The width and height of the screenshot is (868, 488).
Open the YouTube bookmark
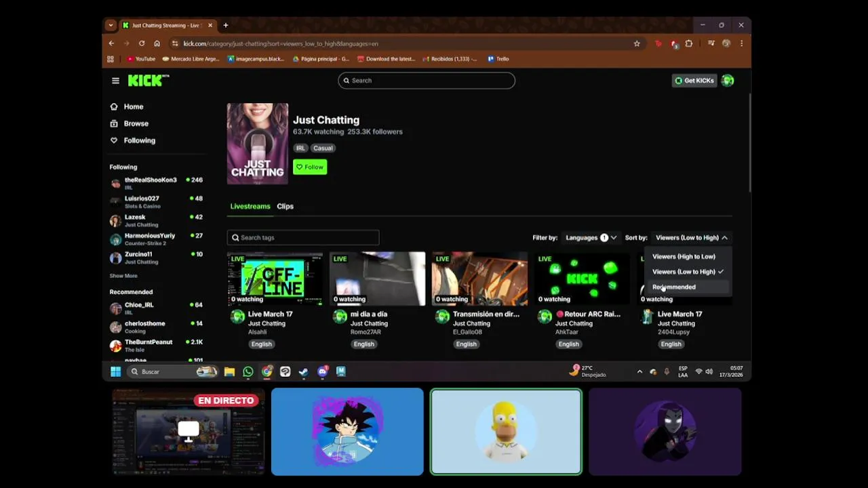point(141,59)
